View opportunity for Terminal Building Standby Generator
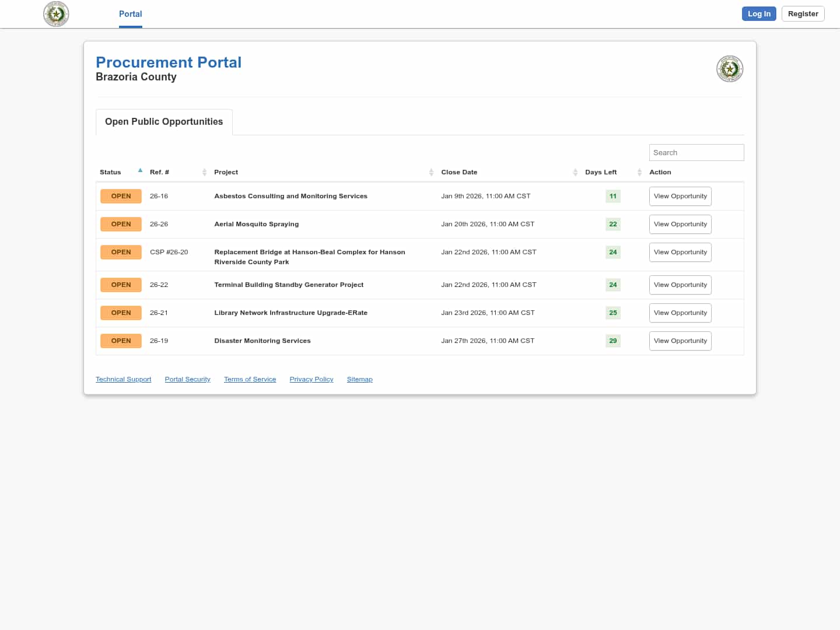840x630 pixels. 680,285
